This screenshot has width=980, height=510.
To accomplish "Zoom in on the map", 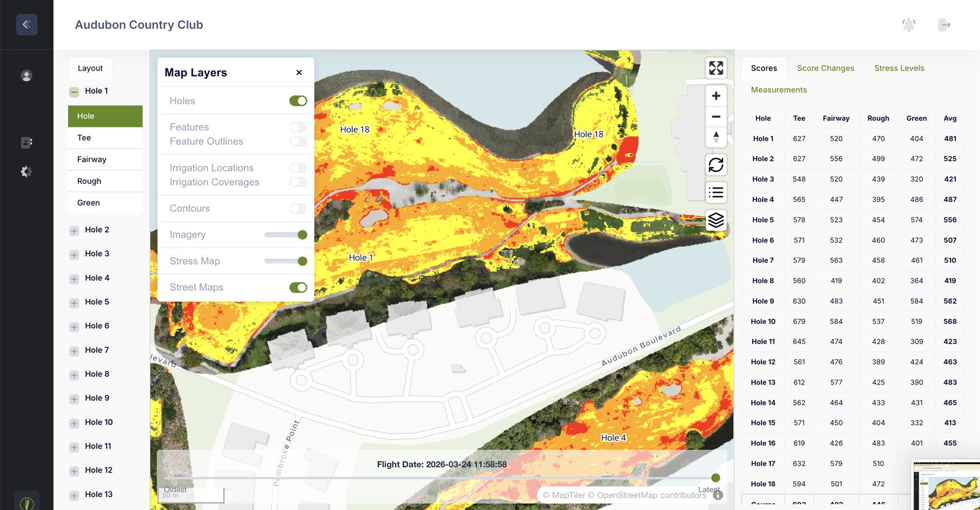I will click(716, 96).
